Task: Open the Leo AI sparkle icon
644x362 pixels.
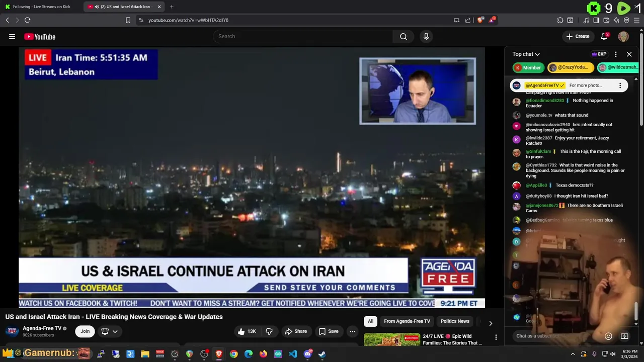Action: [616, 20]
